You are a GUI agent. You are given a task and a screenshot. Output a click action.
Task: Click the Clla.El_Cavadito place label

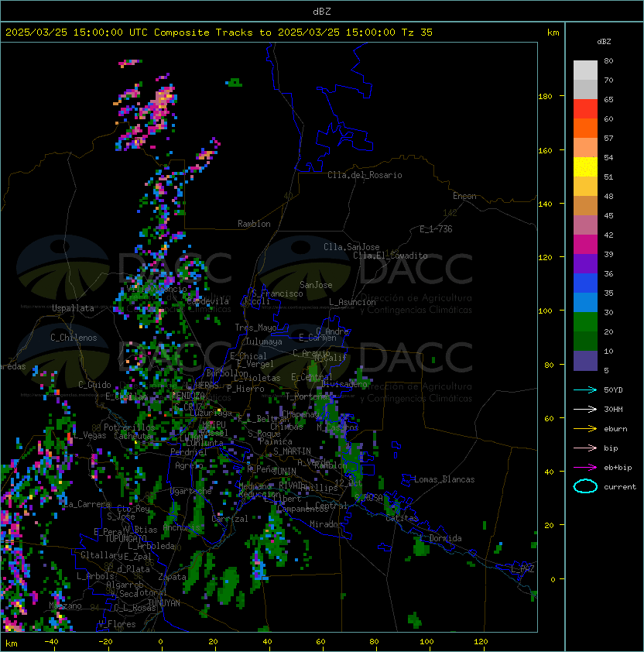390,256
